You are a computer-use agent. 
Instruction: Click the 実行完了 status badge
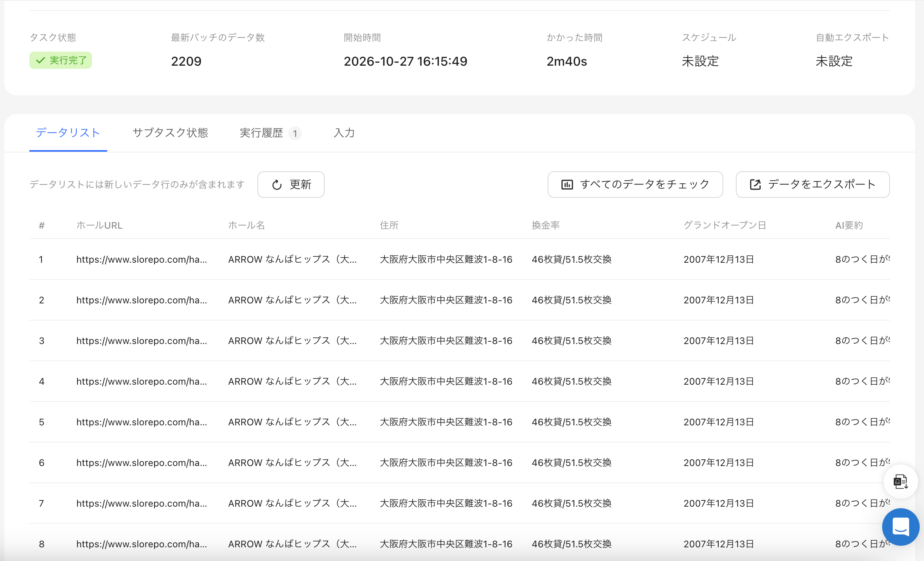coord(61,60)
